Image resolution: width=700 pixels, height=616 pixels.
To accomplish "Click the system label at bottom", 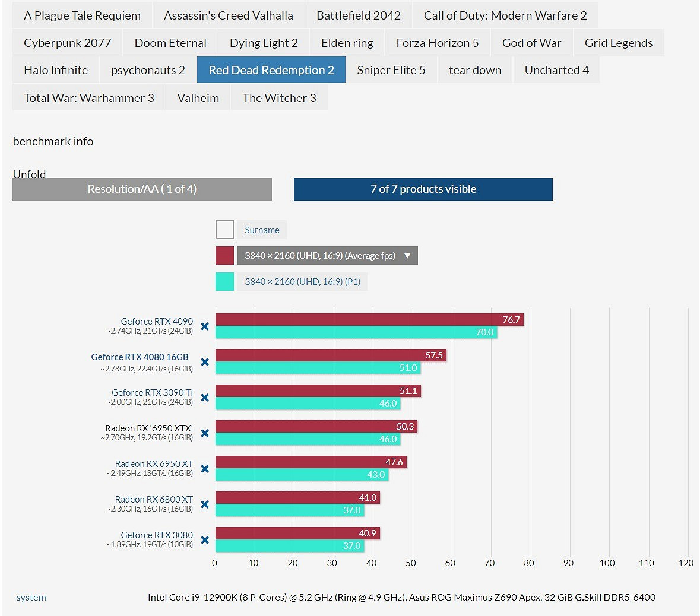I will (31, 598).
